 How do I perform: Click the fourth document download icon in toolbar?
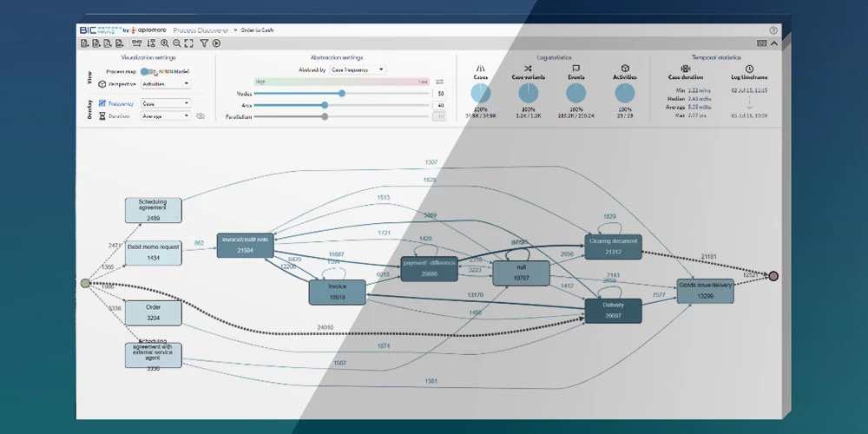click(120, 43)
